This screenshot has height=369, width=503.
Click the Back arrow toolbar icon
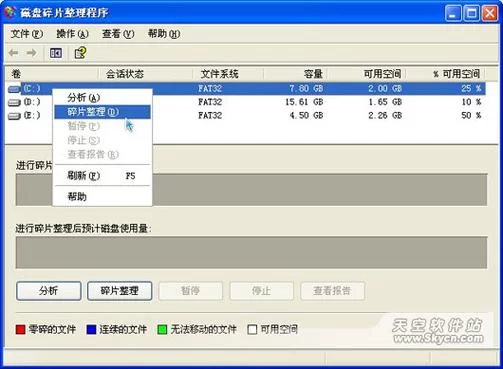(x=14, y=53)
